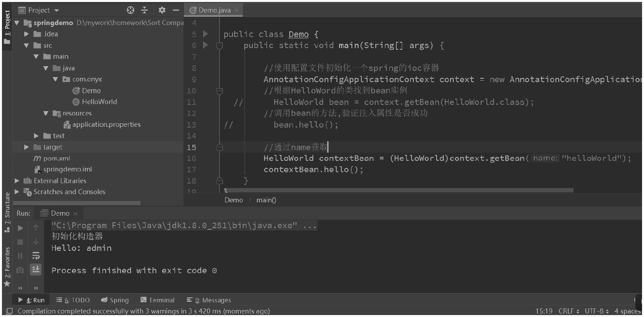Open the Project view dropdown
This screenshot has height=317, width=644.
57,11
